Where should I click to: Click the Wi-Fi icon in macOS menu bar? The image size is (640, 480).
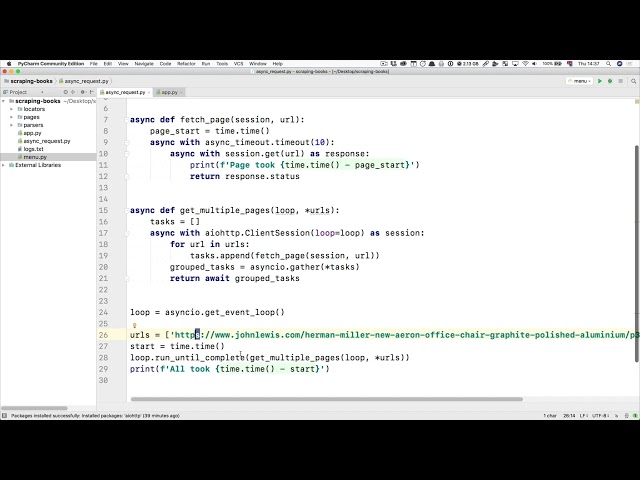coord(525,64)
